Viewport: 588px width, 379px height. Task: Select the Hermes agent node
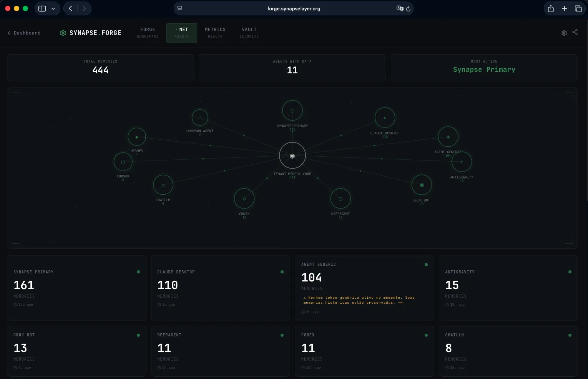pyautogui.click(x=137, y=137)
